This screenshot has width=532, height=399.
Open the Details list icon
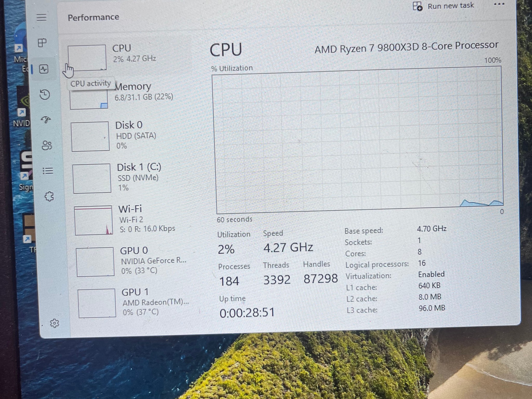click(48, 171)
